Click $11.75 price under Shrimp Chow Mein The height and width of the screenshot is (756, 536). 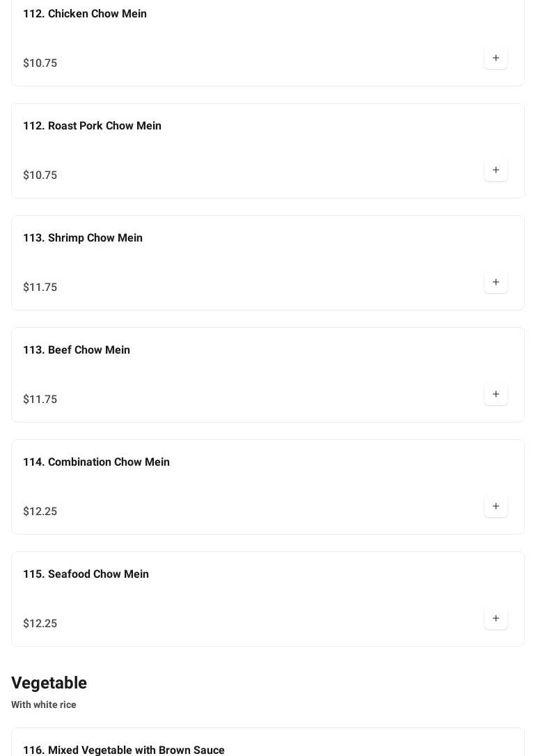coord(40,288)
